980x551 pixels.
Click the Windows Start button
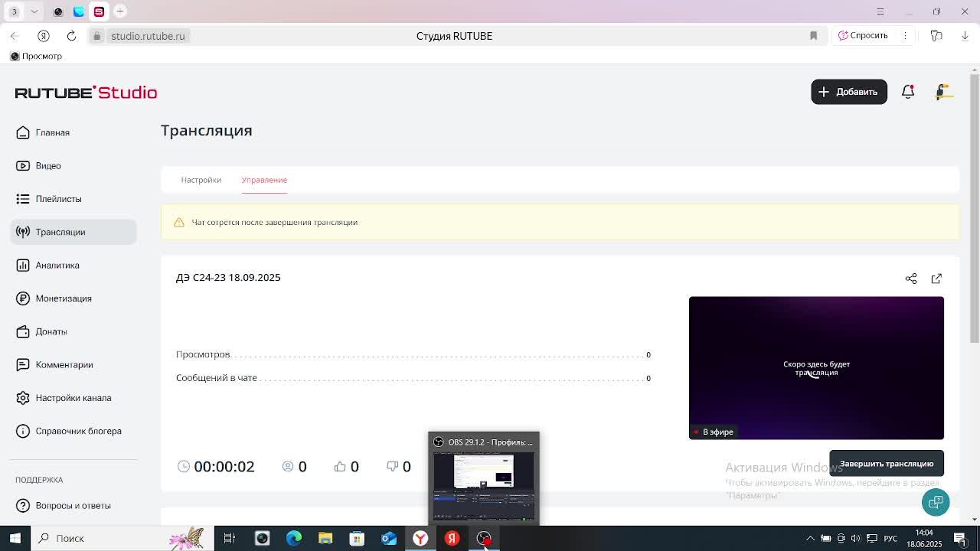[x=15, y=538]
